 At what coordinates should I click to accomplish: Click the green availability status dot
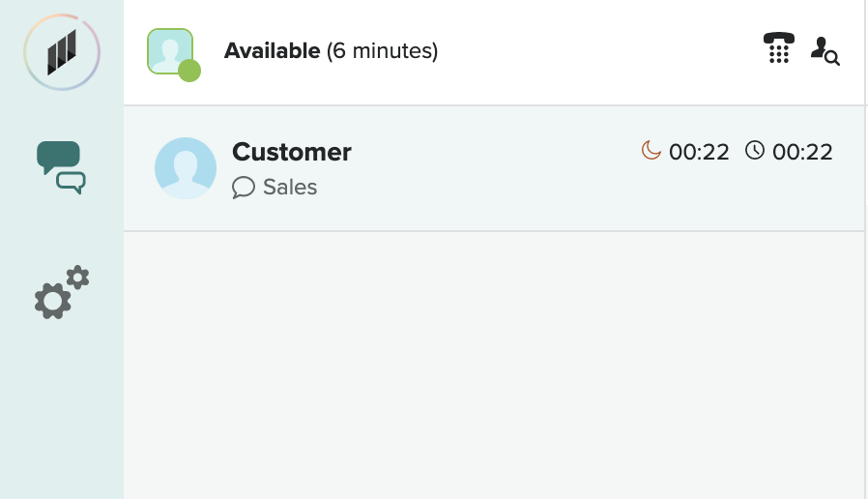coord(189,71)
